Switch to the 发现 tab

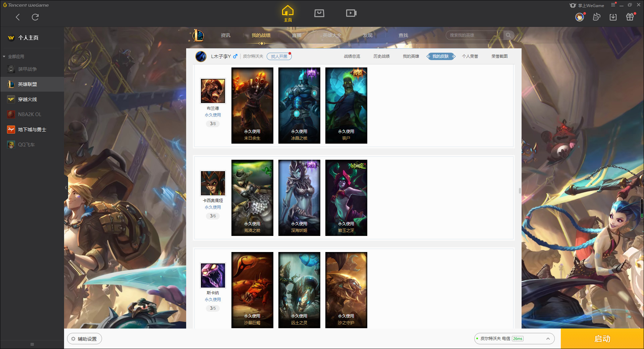tap(368, 35)
